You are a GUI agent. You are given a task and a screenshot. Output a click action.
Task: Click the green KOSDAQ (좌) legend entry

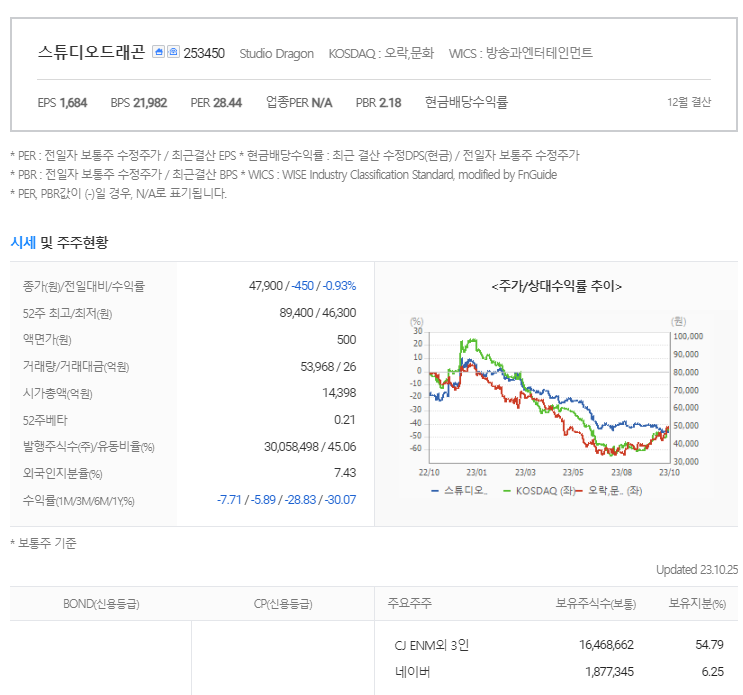pos(539,491)
